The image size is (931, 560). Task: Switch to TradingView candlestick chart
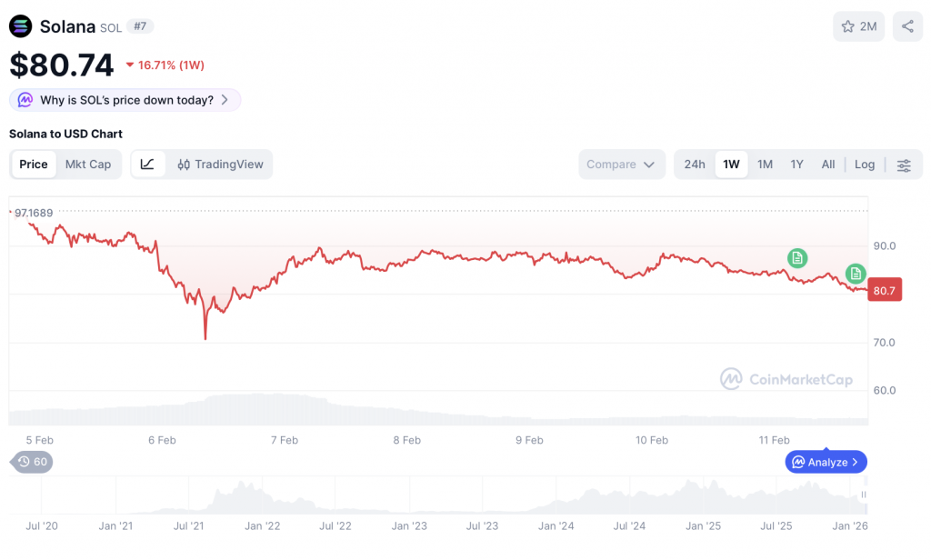coord(220,165)
